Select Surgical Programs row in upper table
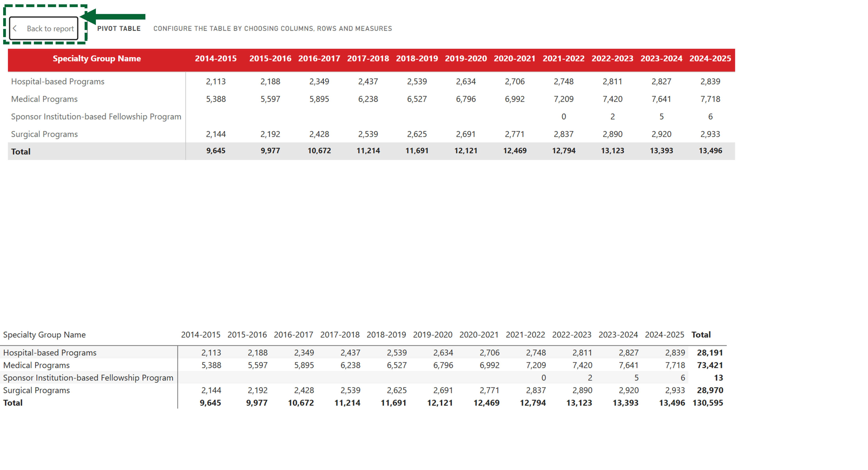The image size is (868, 470). (44, 134)
